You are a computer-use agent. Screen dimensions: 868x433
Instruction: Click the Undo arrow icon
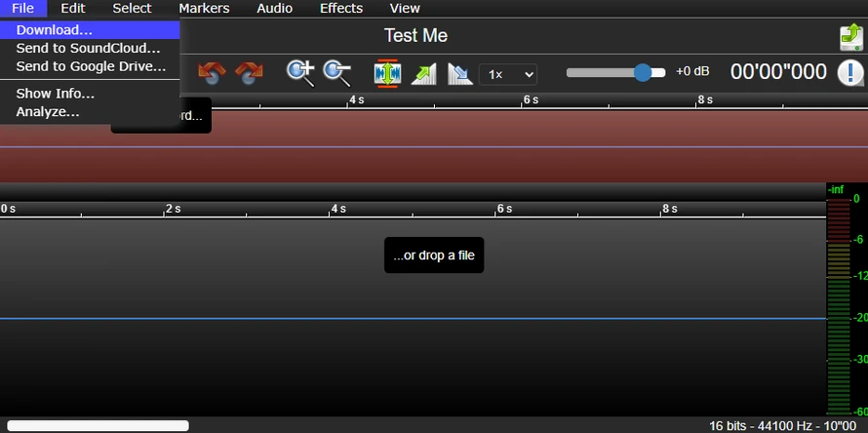pos(212,73)
